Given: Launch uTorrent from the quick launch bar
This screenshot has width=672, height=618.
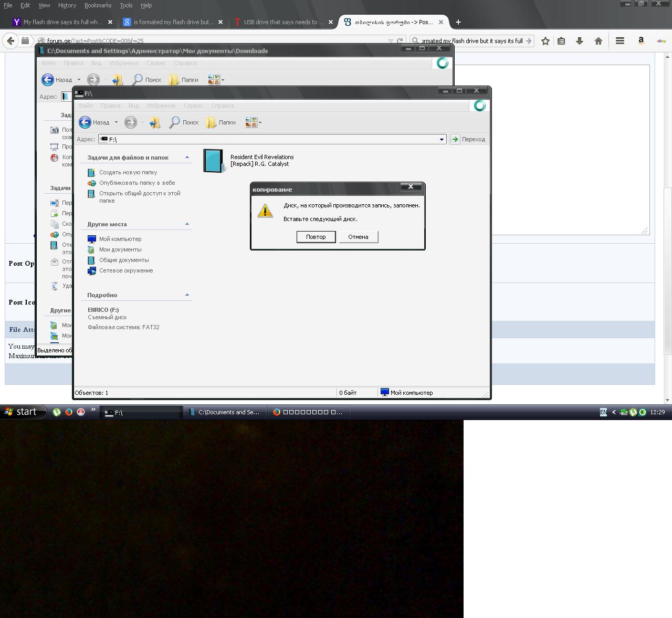Looking at the screenshot, I should (x=57, y=412).
